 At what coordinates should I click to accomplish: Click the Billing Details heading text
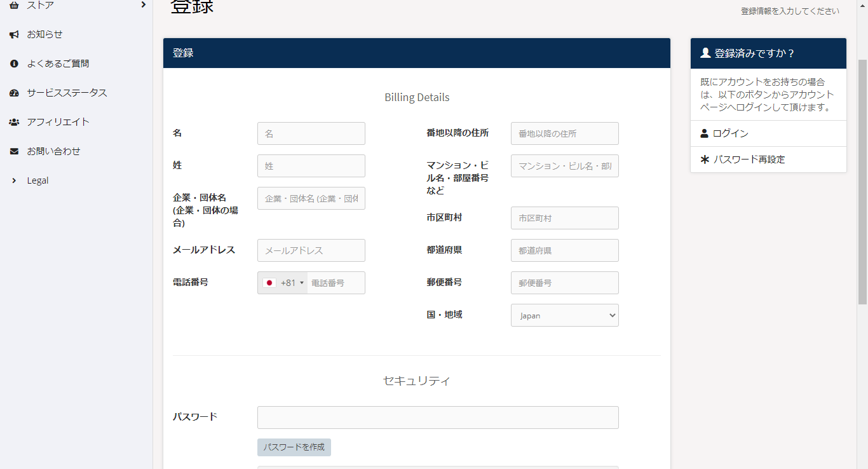[417, 97]
